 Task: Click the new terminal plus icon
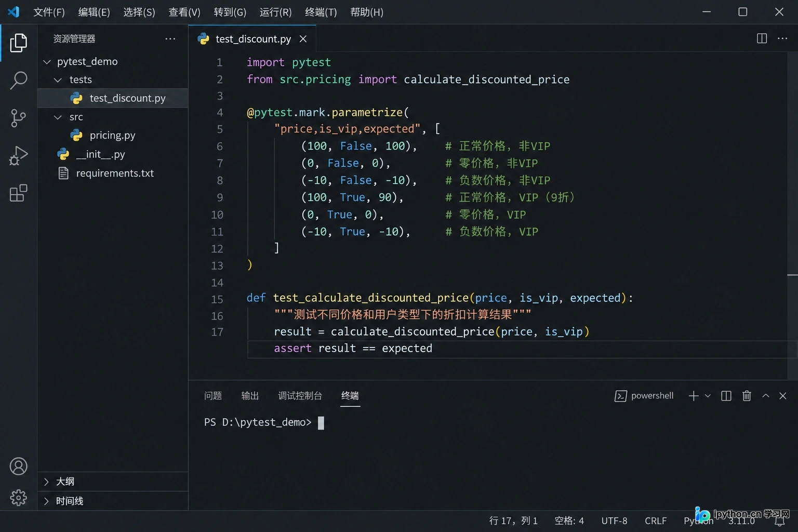(693, 396)
